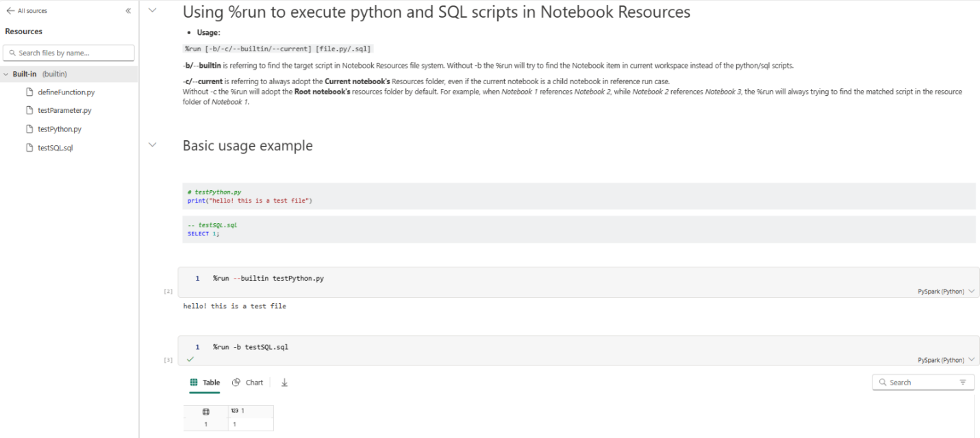This screenshot has height=438, width=980.
Task: Click the 'SELECT 1;' markdown code block
Action: point(579,229)
